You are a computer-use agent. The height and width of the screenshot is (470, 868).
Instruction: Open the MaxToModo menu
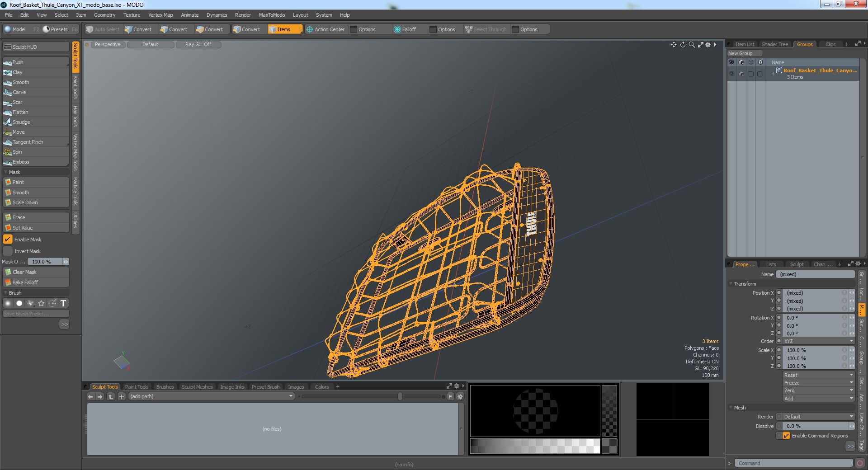pyautogui.click(x=272, y=15)
